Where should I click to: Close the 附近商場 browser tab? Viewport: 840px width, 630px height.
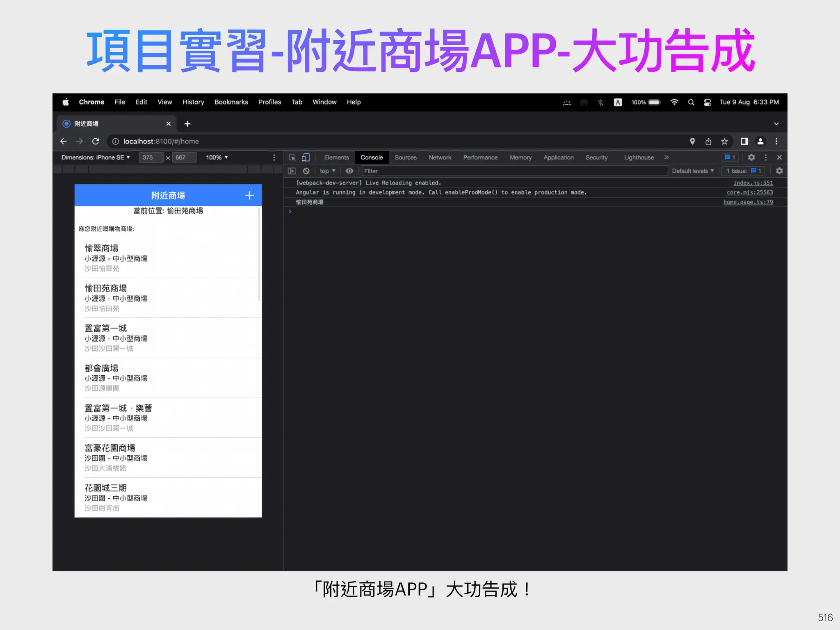[168, 123]
